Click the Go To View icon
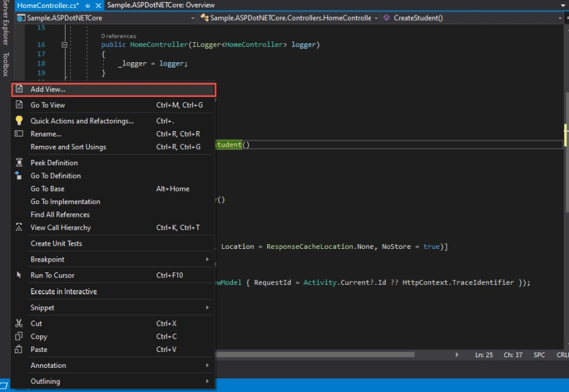The height and width of the screenshot is (392, 569). click(x=19, y=105)
